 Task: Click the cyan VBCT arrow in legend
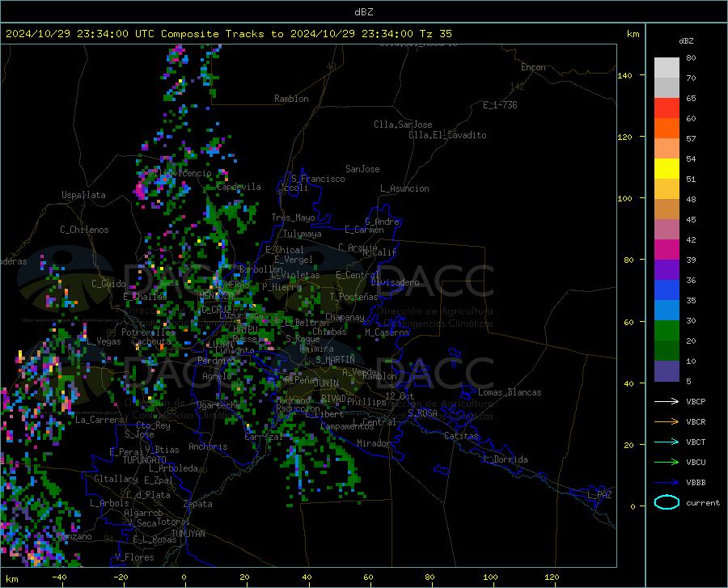pyautogui.click(x=667, y=442)
